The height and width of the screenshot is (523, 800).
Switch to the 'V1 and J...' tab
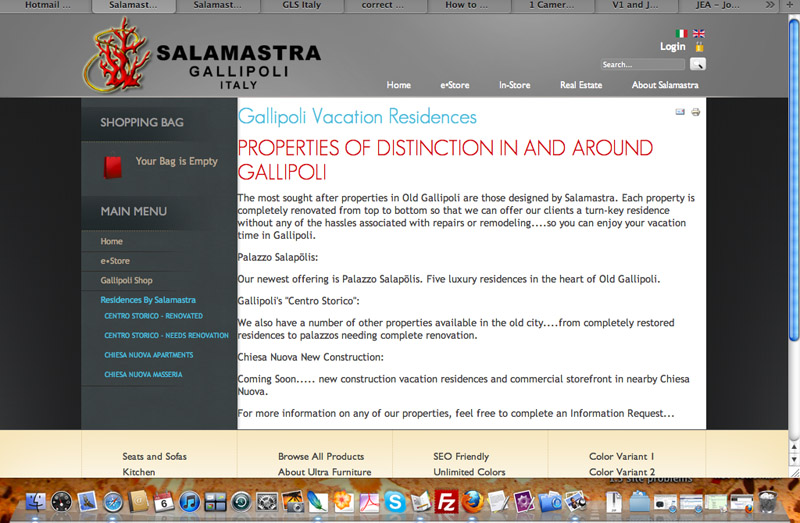point(635,5)
